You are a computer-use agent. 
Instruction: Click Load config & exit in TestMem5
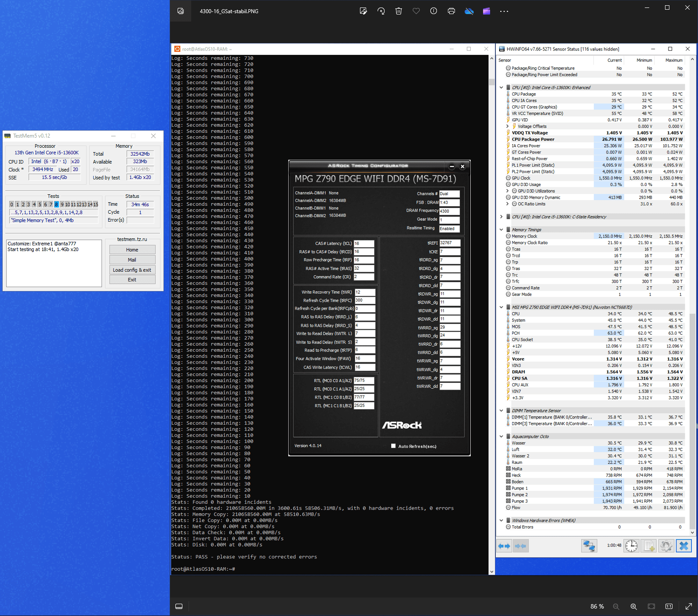[x=132, y=270]
